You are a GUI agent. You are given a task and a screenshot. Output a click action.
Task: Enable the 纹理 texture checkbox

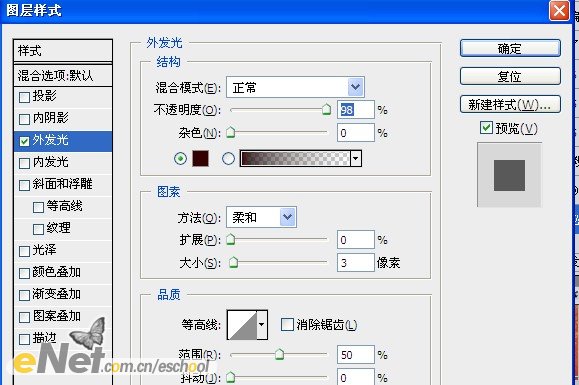(38, 229)
